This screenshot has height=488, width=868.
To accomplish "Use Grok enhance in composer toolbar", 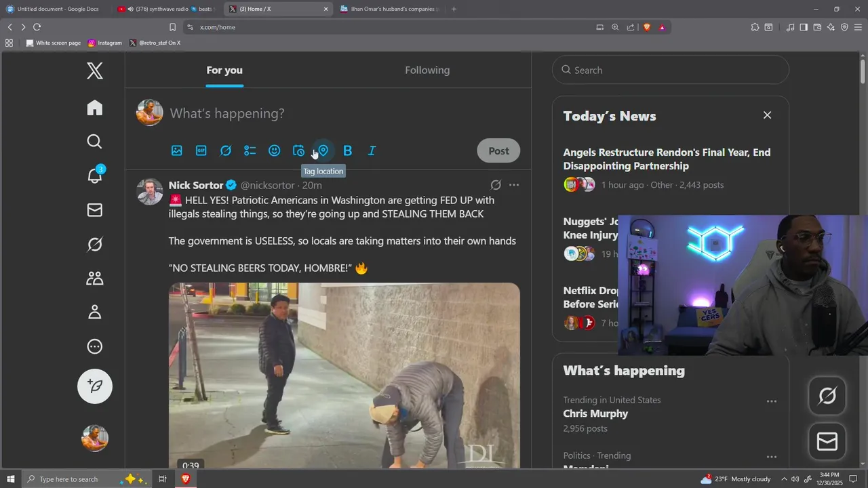I will point(226,150).
